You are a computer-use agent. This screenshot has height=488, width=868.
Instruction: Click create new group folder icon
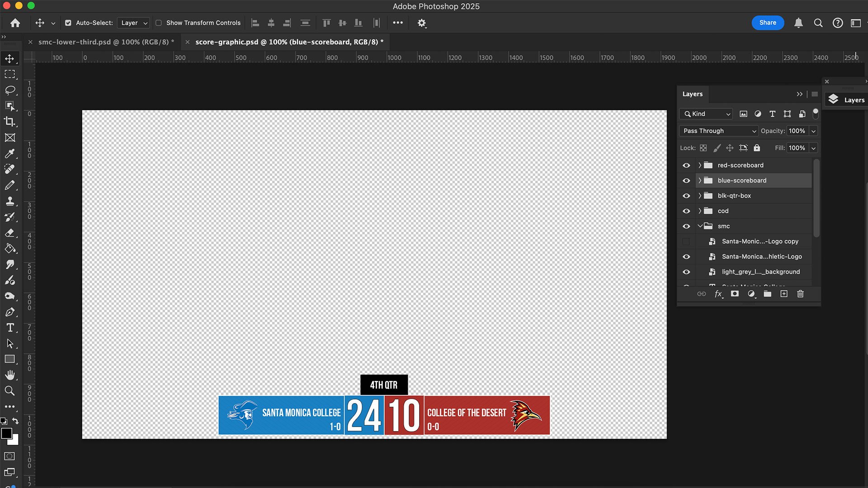[767, 294]
